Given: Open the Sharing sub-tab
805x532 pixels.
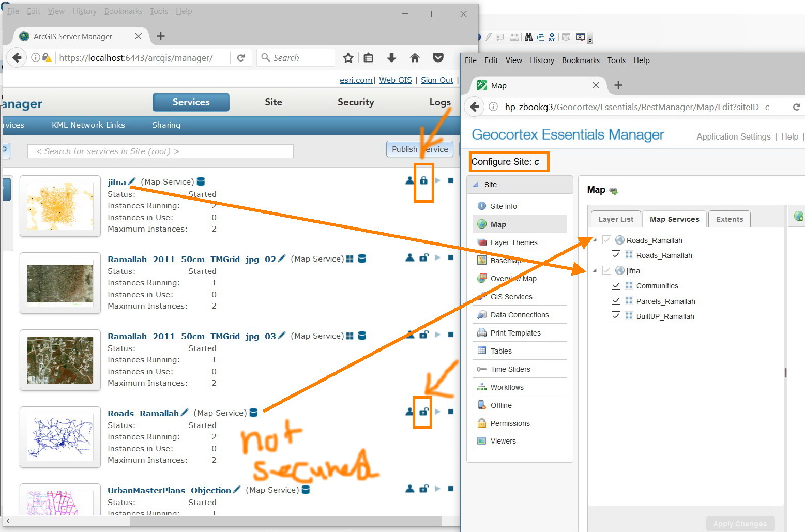Looking at the screenshot, I should click(x=166, y=125).
